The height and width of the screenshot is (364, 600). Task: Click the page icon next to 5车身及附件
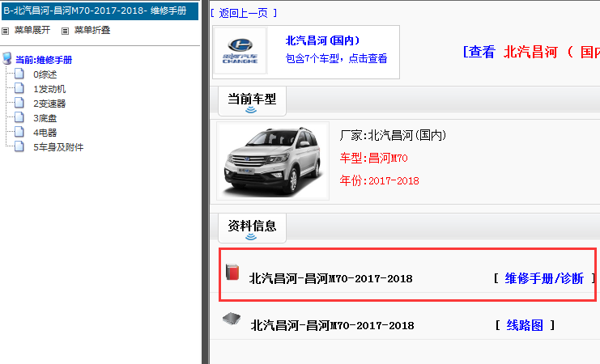click(19, 146)
